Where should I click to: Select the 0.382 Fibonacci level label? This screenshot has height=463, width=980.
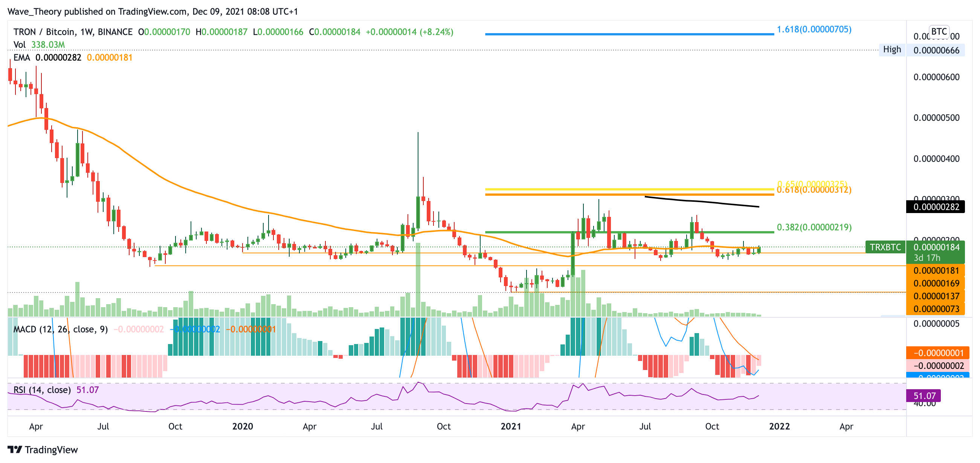814,227
